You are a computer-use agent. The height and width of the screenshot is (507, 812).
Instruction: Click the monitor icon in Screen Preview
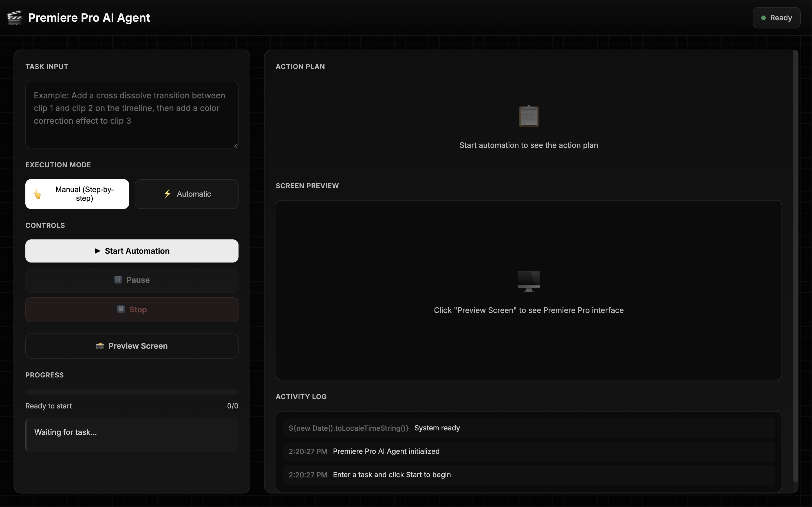pos(528,281)
